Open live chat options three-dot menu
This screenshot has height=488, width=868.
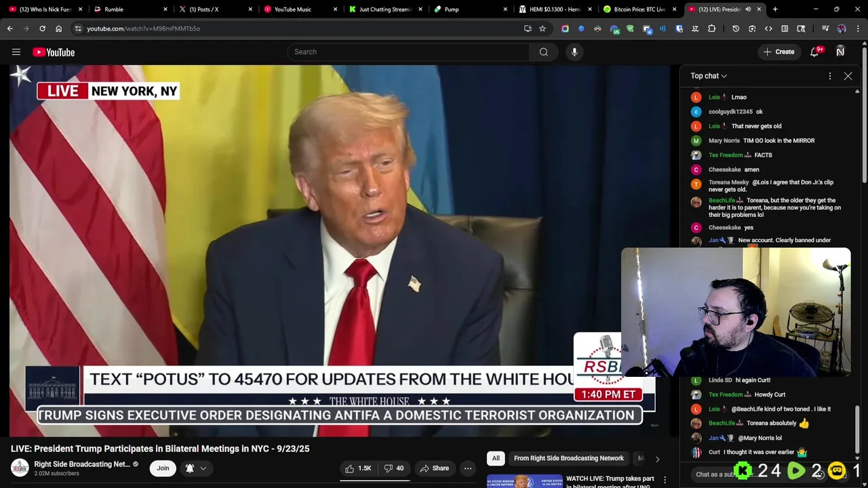(830, 76)
